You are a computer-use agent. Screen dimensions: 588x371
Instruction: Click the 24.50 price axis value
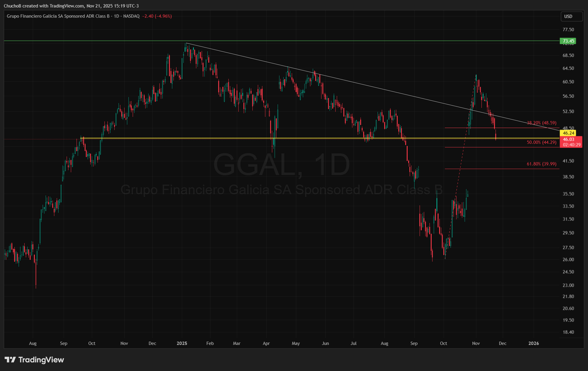pos(569,272)
